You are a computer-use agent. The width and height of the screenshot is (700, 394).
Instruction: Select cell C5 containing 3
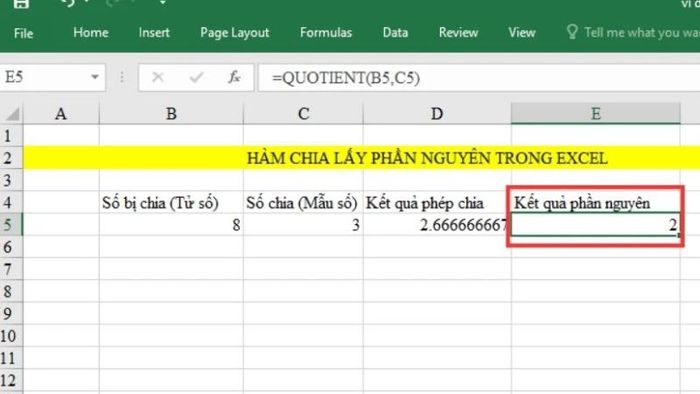304,224
